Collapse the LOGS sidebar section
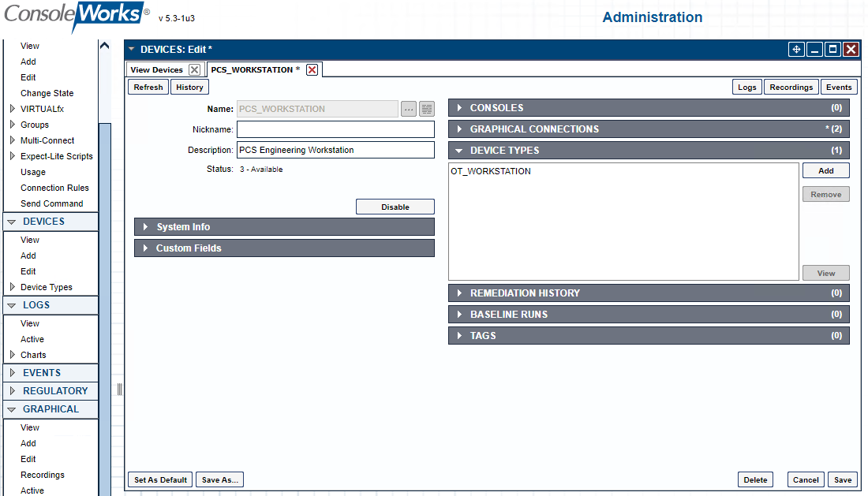 click(x=12, y=305)
